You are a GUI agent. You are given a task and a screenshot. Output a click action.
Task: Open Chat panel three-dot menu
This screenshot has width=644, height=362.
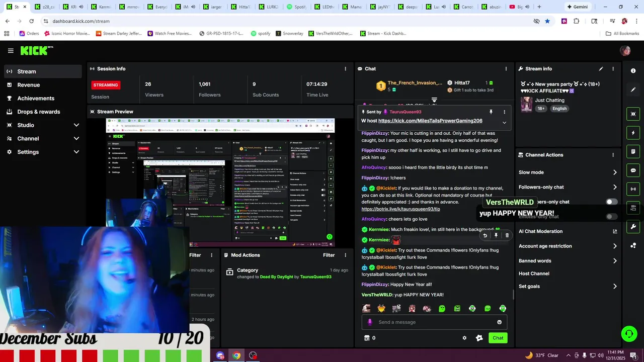[x=506, y=69]
